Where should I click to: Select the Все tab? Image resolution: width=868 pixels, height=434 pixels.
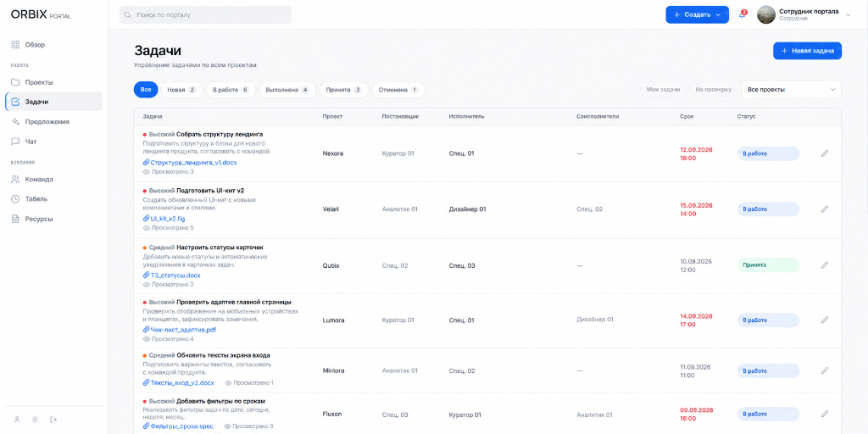click(146, 90)
